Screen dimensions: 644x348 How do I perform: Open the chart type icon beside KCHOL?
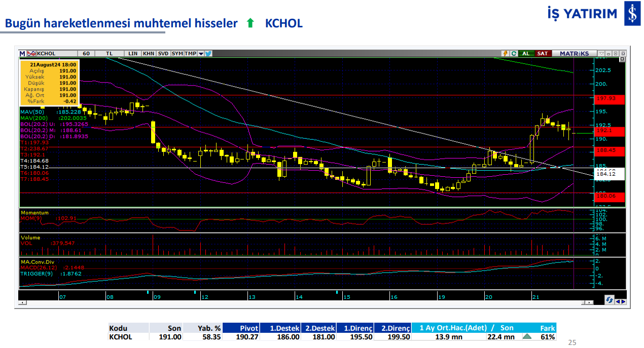coord(31,53)
